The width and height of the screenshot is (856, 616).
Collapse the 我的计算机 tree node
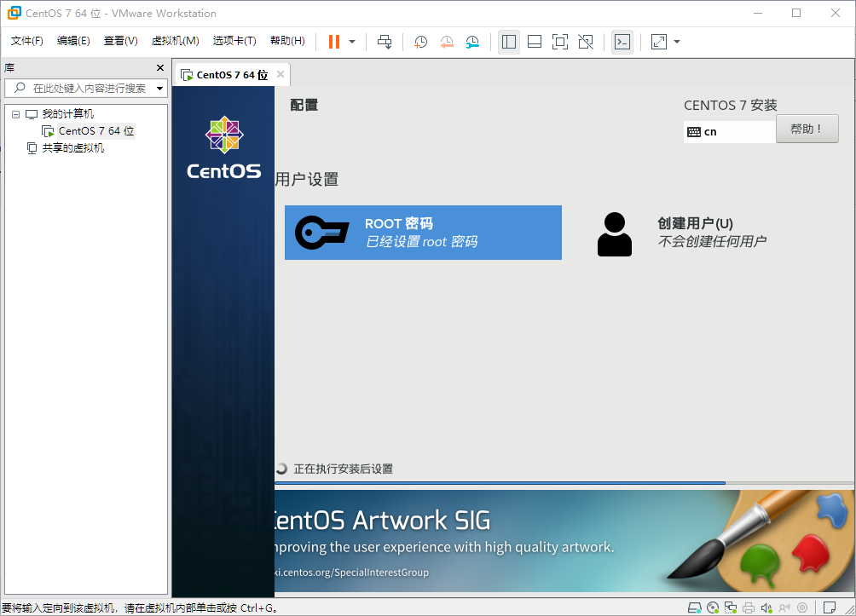16,114
